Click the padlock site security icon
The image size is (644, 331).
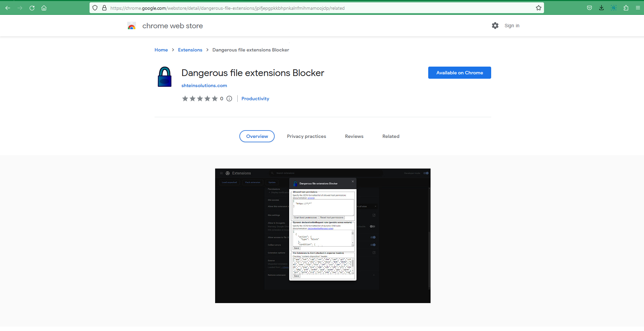104,8
